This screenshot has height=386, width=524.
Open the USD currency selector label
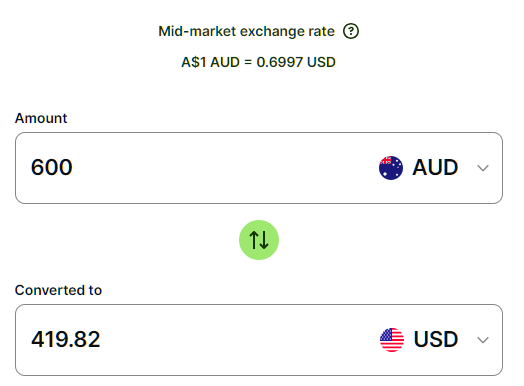(436, 340)
